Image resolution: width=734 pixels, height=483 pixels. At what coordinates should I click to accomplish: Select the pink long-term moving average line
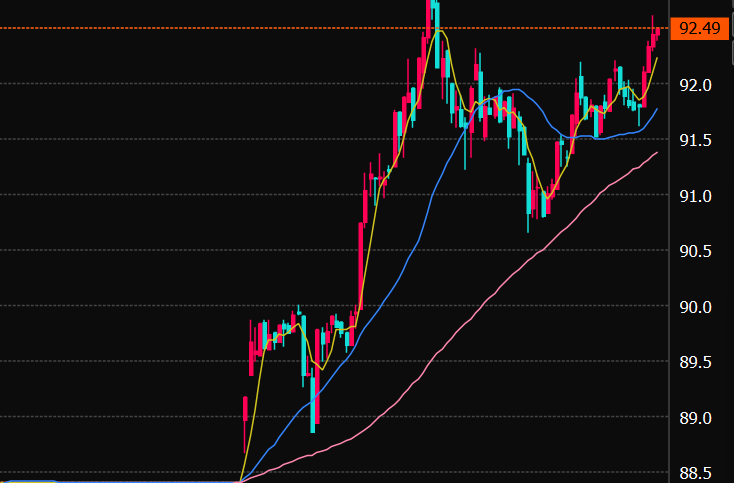pos(480,299)
